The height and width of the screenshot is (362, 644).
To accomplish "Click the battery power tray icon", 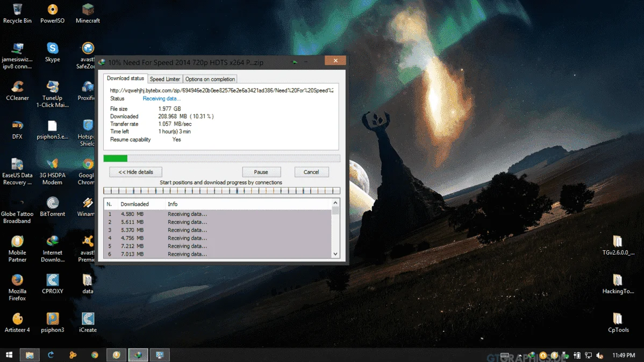I will pyautogui.click(x=577, y=356).
